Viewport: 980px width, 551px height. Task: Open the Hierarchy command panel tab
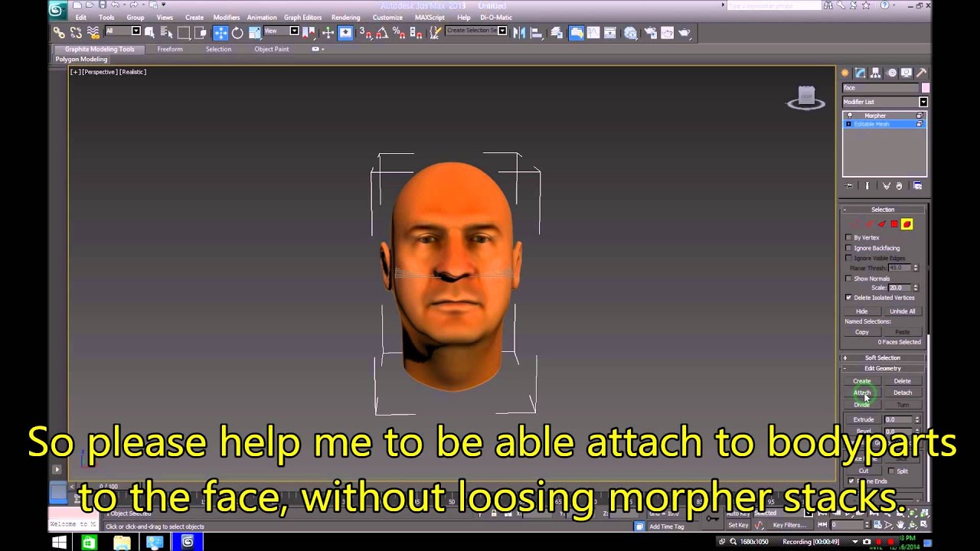point(876,73)
